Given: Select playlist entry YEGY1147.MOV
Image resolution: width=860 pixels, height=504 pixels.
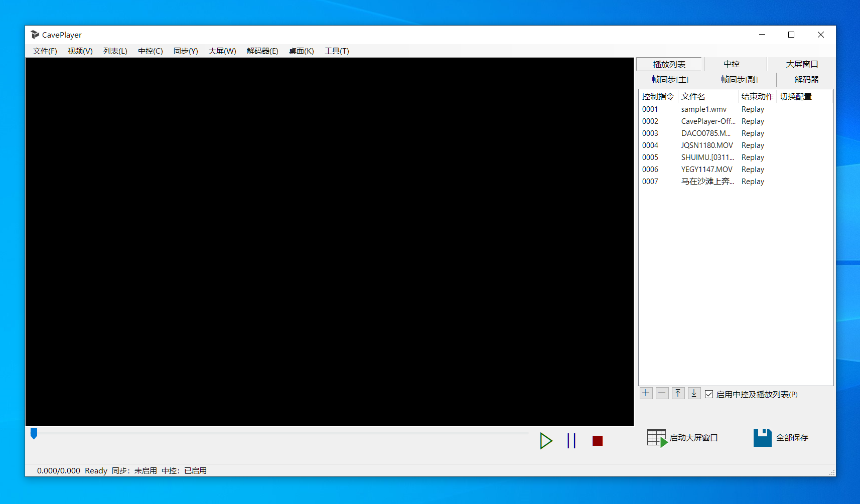Looking at the screenshot, I should click(706, 170).
